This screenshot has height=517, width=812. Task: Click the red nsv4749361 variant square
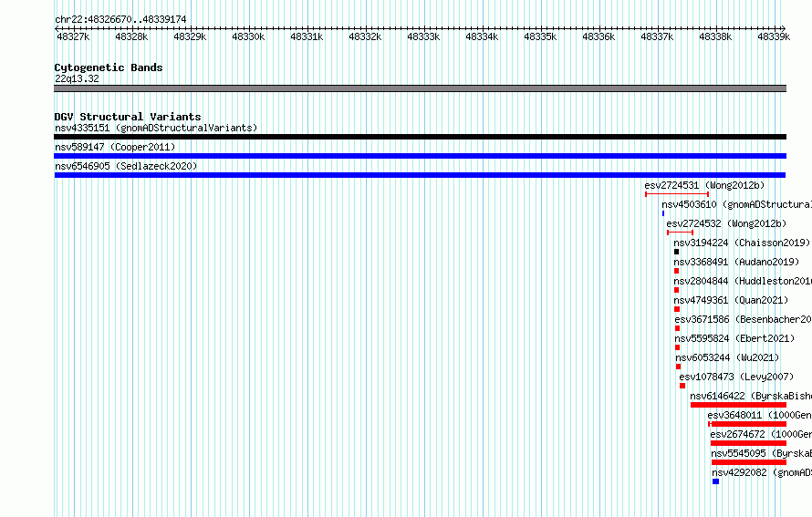click(677, 309)
